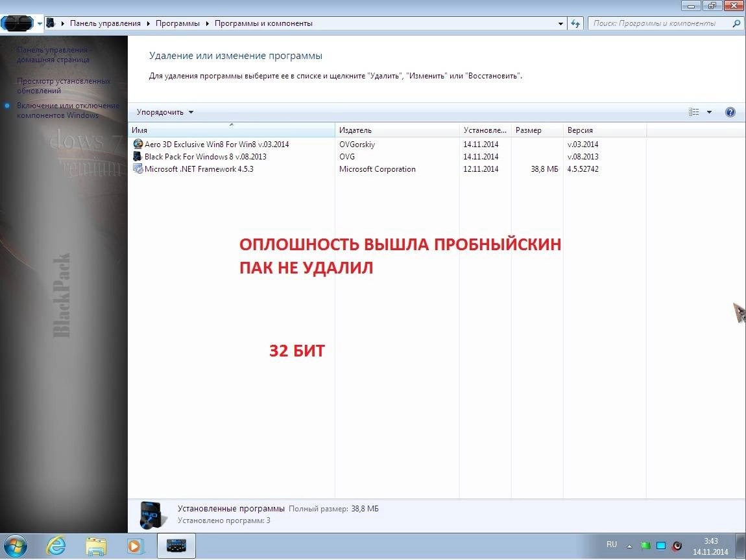Open the clock showing 3:43
This screenshot has width=746, height=560.
coord(710,546)
